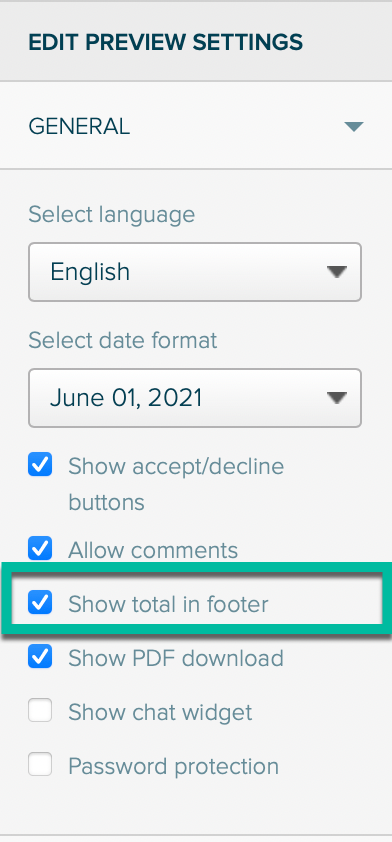Screen dimensions: 392x842
Task: Click the Edit Preview Settings panel header
Action: tap(196, 41)
